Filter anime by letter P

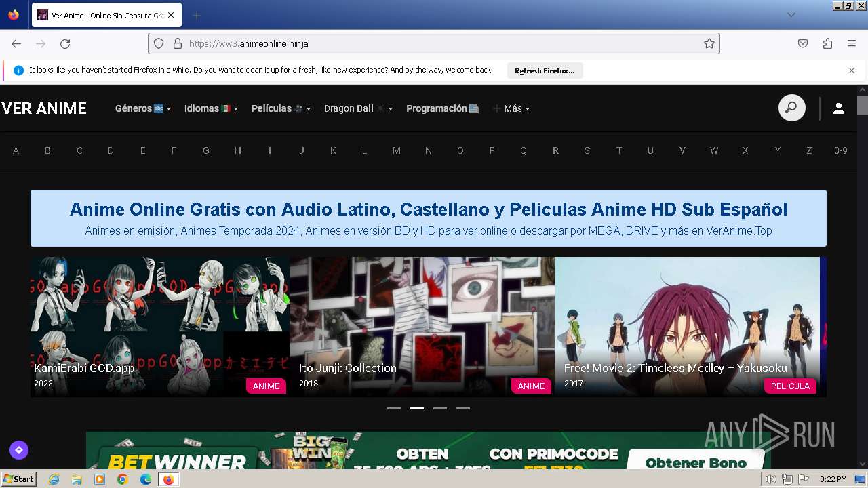click(x=492, y=150)
